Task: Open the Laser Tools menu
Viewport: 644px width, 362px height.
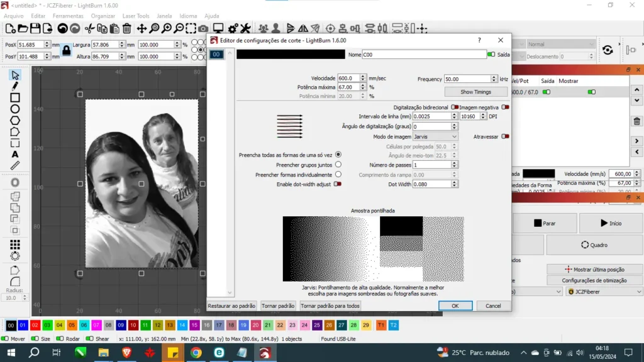Action: [x=136, y=16]
